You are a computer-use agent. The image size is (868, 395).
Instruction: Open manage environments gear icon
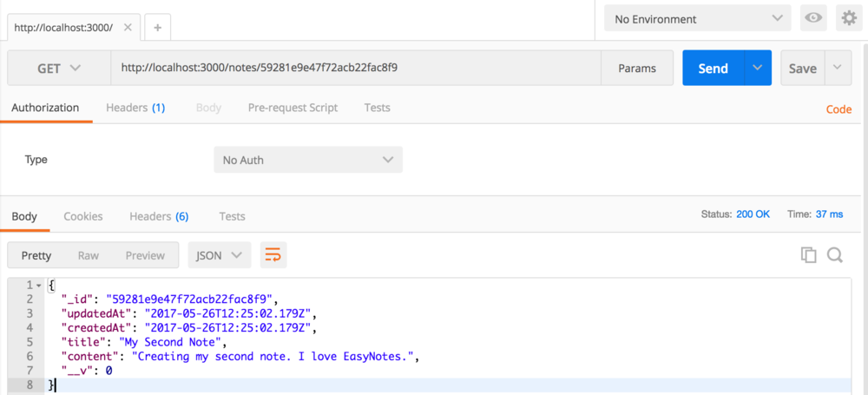coord(849,18)
